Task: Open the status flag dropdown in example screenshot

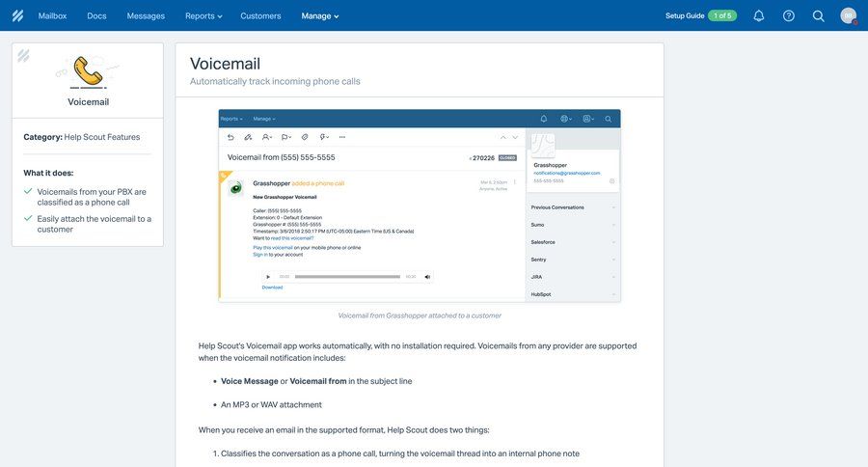Action: (x=285, y=137)
